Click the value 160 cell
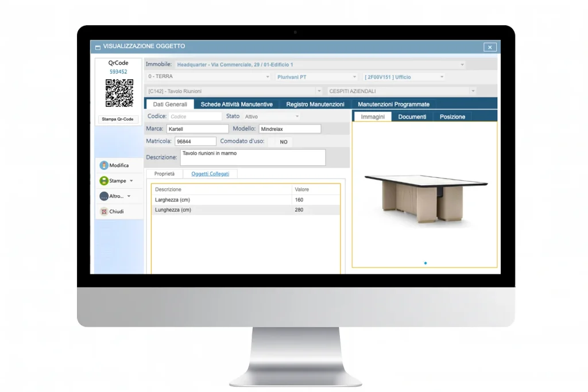Screen dimensions: 588x392 coord(315,200)
